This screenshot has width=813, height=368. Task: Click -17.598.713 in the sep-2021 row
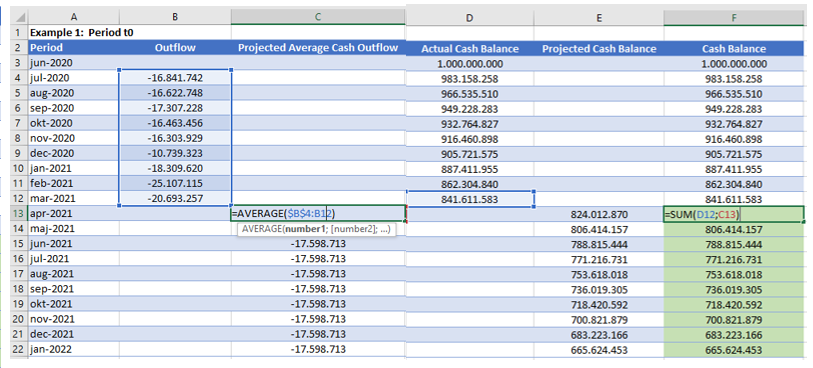pyautogui.click(x=318, y=289)
